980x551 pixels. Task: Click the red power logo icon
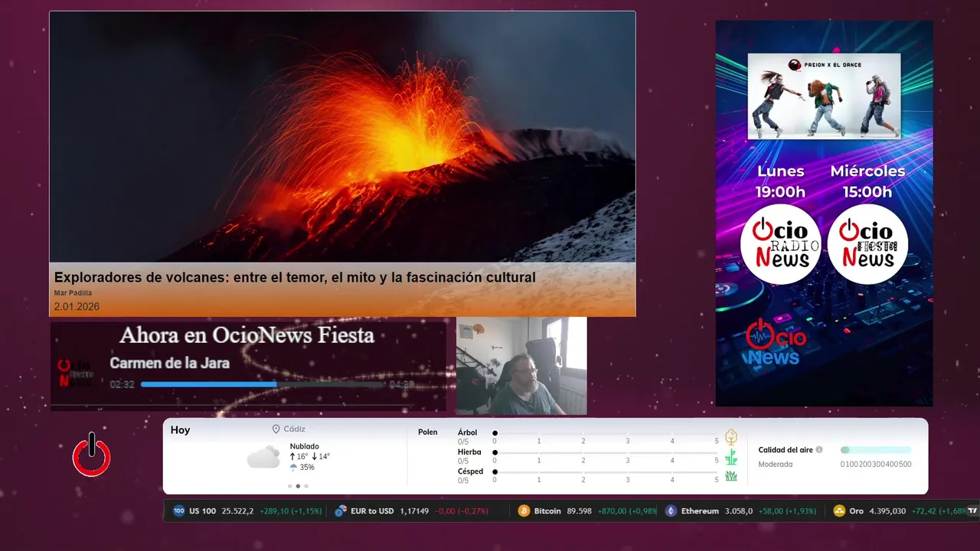pyautogui.click(x=92, y=455)
